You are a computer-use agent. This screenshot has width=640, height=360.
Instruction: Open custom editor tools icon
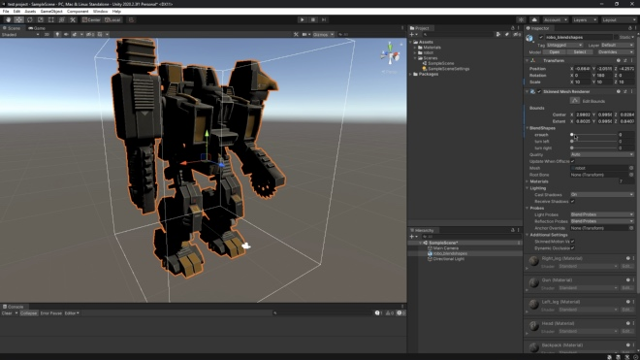point(73,20)
